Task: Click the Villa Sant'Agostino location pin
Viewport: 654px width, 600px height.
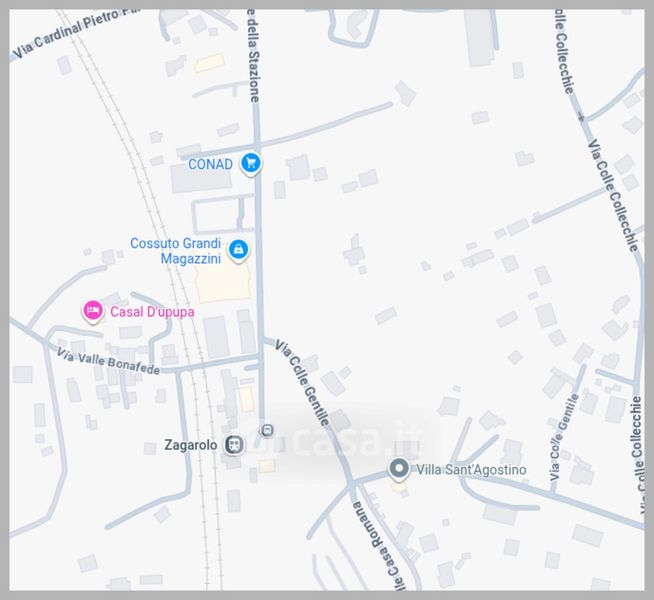Action: [x=399, y=469]
